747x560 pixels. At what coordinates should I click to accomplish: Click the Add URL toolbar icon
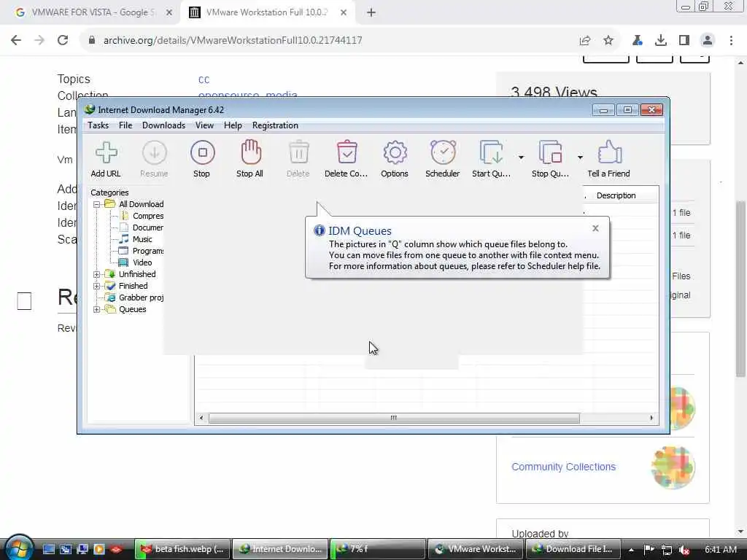106,159
